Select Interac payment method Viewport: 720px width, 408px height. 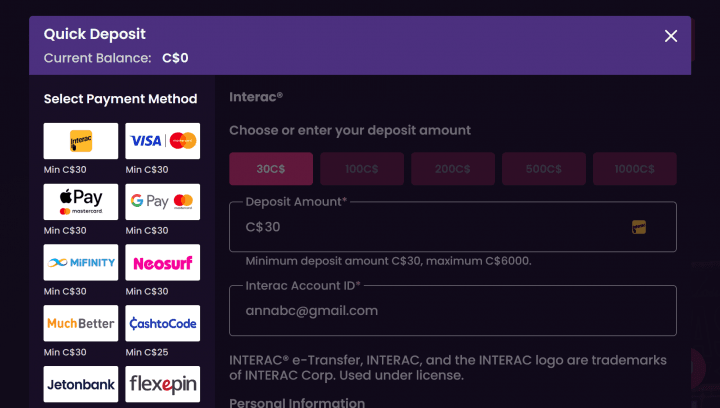[x=81, y=141]
